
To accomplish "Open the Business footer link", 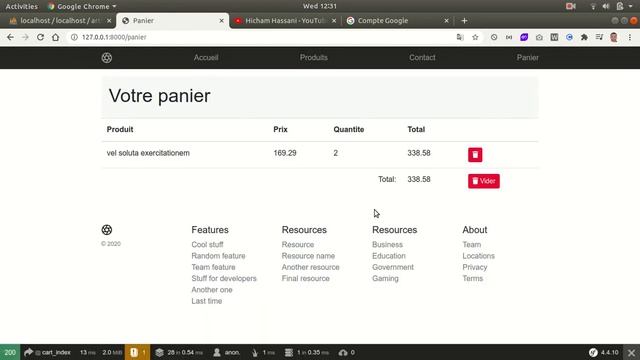I will point(387,244).
